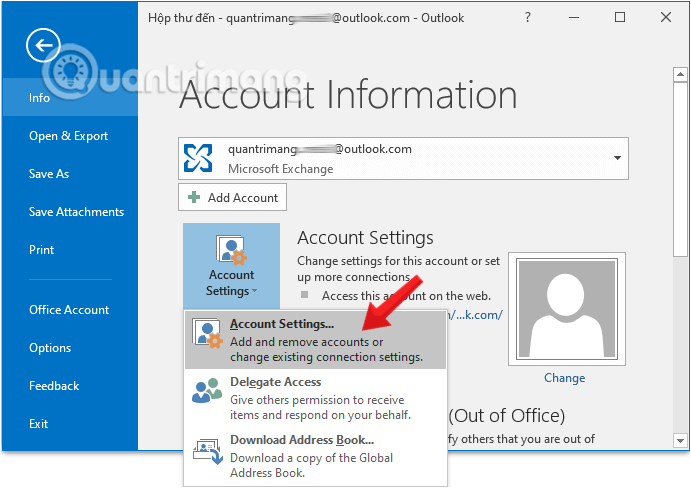Viewport: 691px width, 488px height.
Task: Choose Download Address Book... entry
Action: point(316,456)
